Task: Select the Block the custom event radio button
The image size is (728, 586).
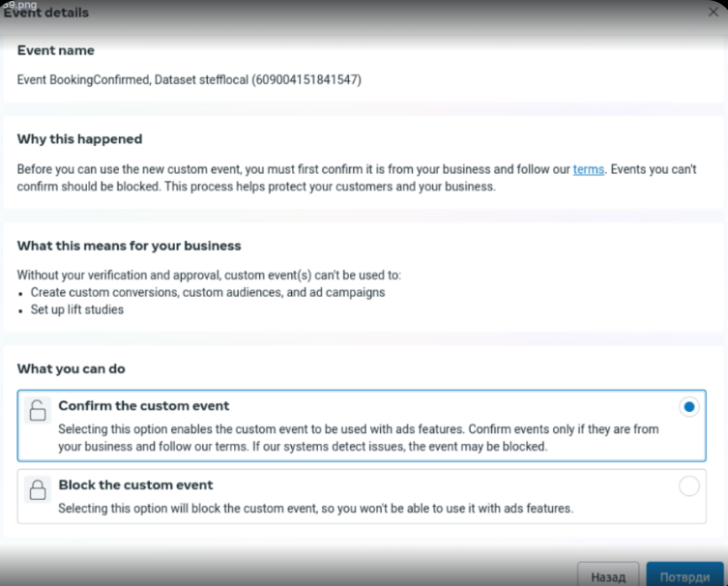Action: [688, 486]
